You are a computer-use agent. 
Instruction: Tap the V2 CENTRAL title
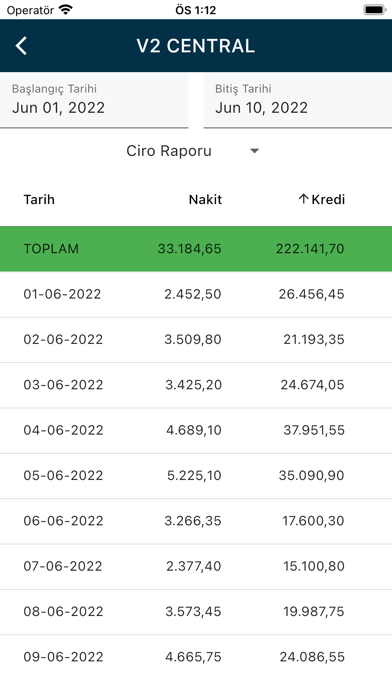click(196, 46)
